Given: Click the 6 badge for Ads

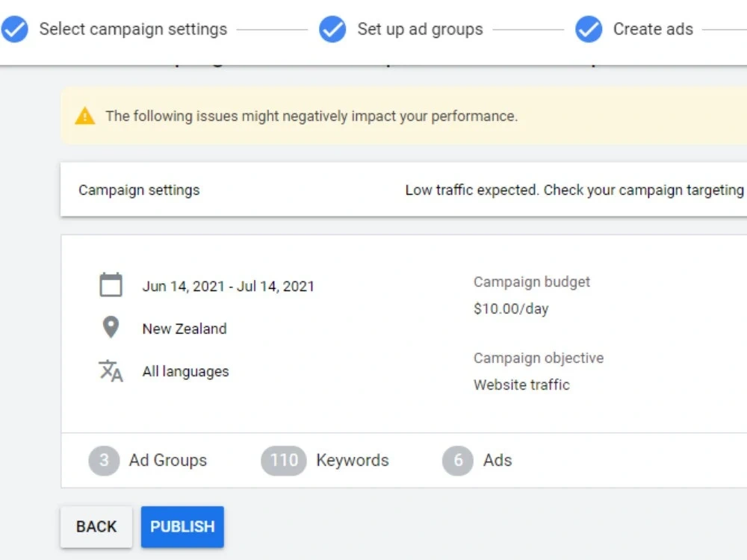Looking at the screenshot, I should 457,461.
